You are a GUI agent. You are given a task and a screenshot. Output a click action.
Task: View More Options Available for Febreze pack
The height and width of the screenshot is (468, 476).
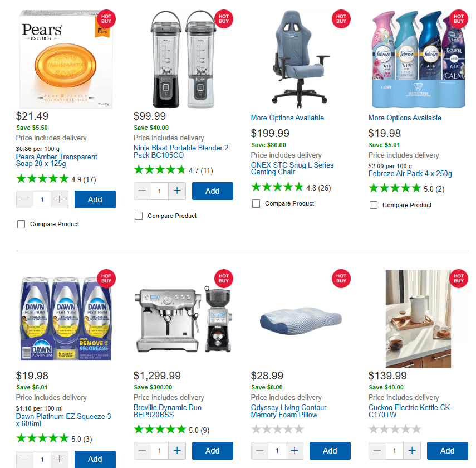point(405,118)
